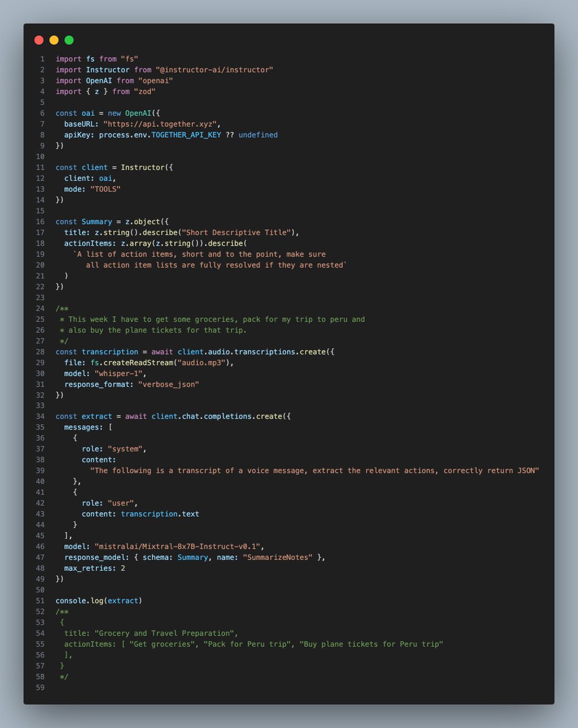Click the yellow minimize dot
This screenshot has height=728, width=578.
click(54, 40)
